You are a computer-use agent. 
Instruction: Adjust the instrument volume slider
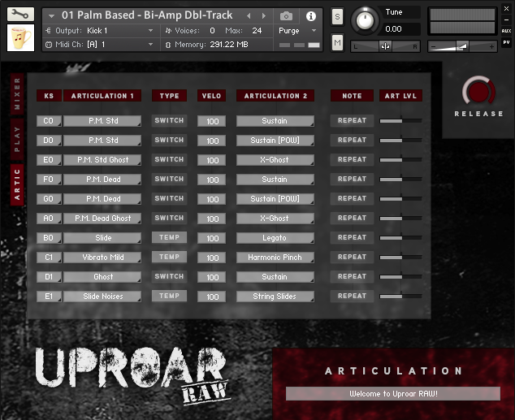tap(462, 46)
